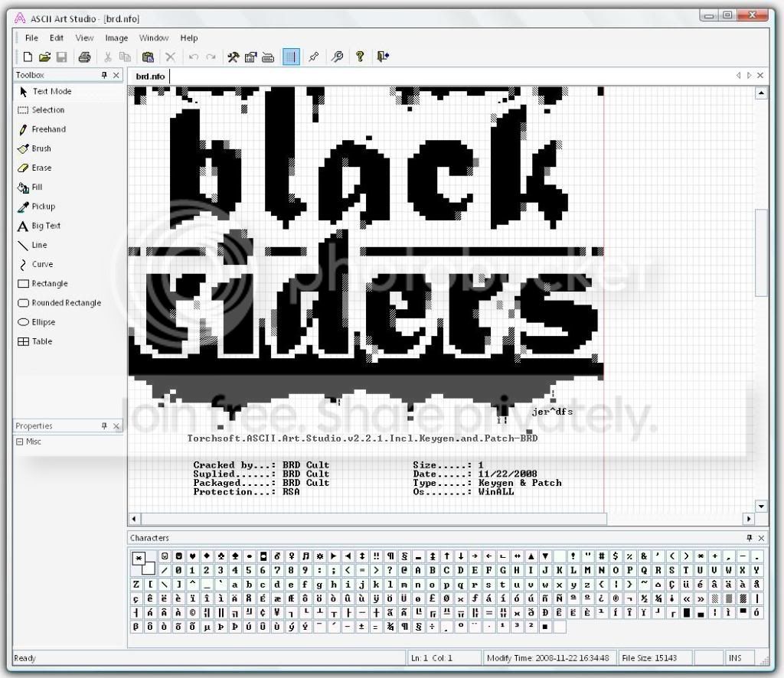This screenshot has width=784, height=678.
Task: Click the Delete X toolbar icon
Action: (171, 57)
